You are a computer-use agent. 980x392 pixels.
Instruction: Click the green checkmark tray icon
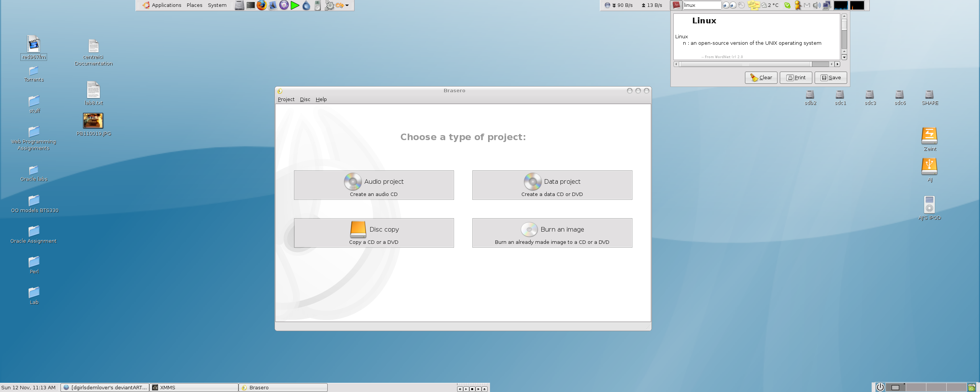[787, 5]
